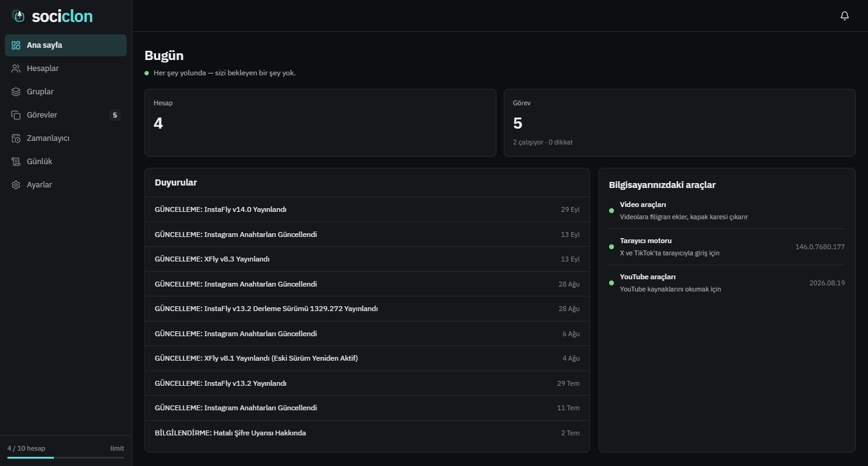Click the Zamanlayıcı calendar-clock icon
Screen dimensions: 868x466
[16, 138]
